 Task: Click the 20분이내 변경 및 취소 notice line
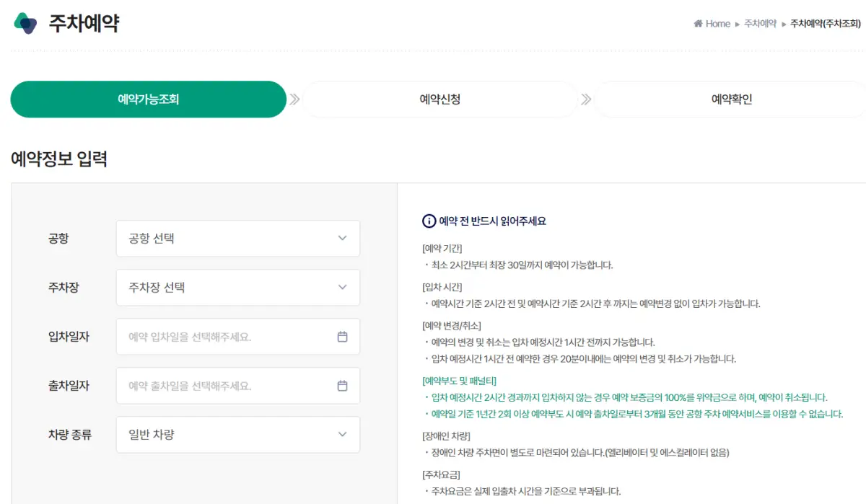click(x=580, y=358)
